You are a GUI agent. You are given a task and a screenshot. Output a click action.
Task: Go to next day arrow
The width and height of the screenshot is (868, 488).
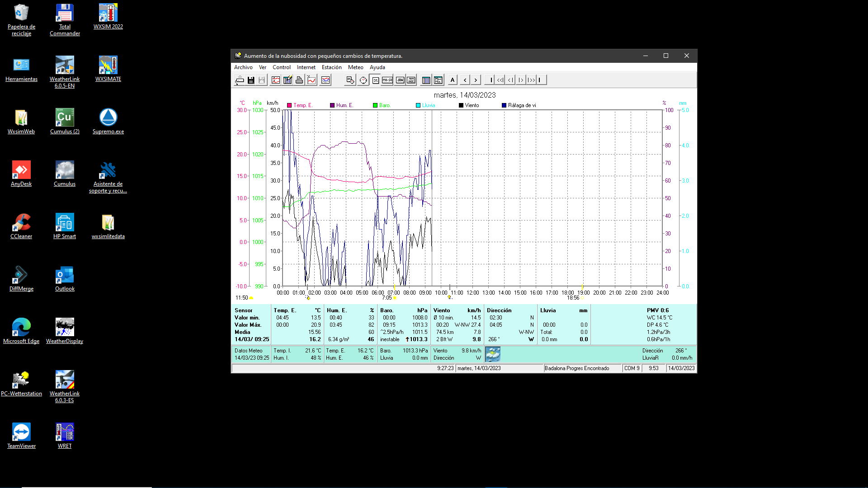(x=476, y=80)
